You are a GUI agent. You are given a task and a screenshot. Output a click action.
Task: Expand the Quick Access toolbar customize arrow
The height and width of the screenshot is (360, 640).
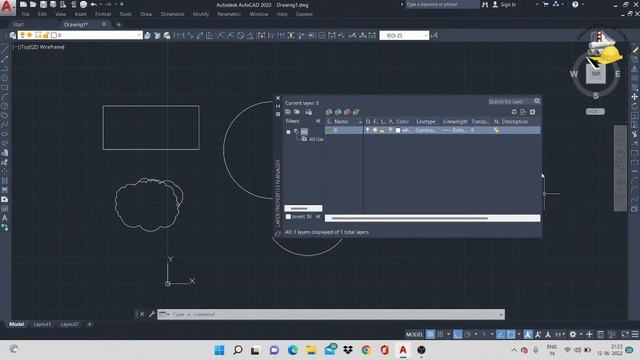pyautogui.click(x=122, y=4)
